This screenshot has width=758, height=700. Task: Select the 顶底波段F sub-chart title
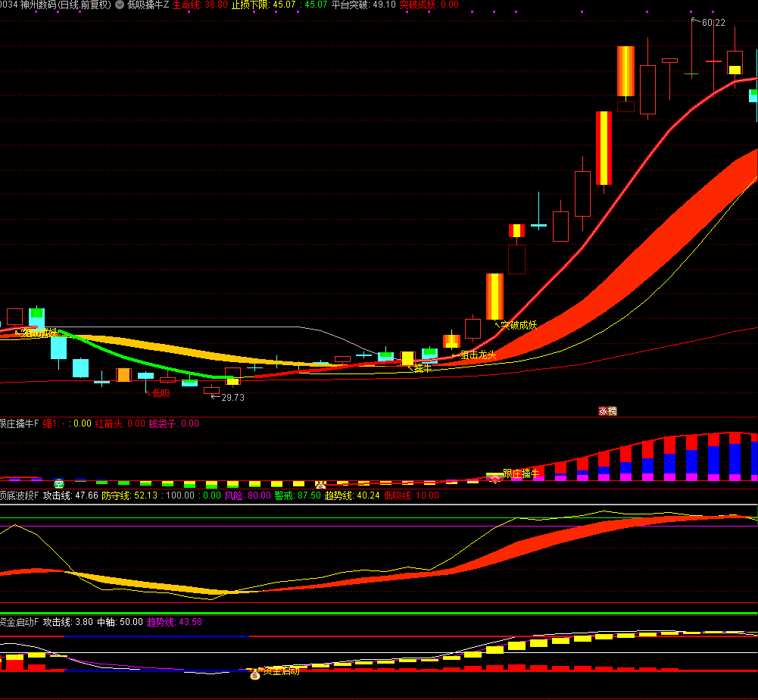point(19,495)
